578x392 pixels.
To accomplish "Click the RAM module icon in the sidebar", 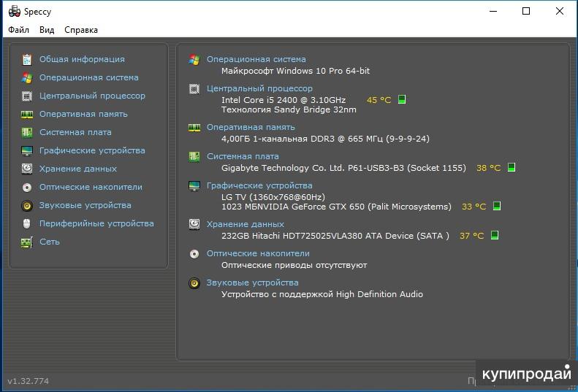I will pos(27,114).
